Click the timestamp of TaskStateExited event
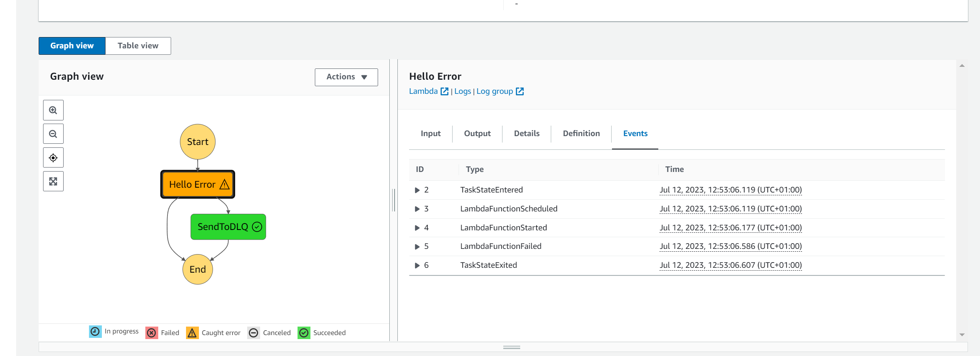 [x=731, y=265]
